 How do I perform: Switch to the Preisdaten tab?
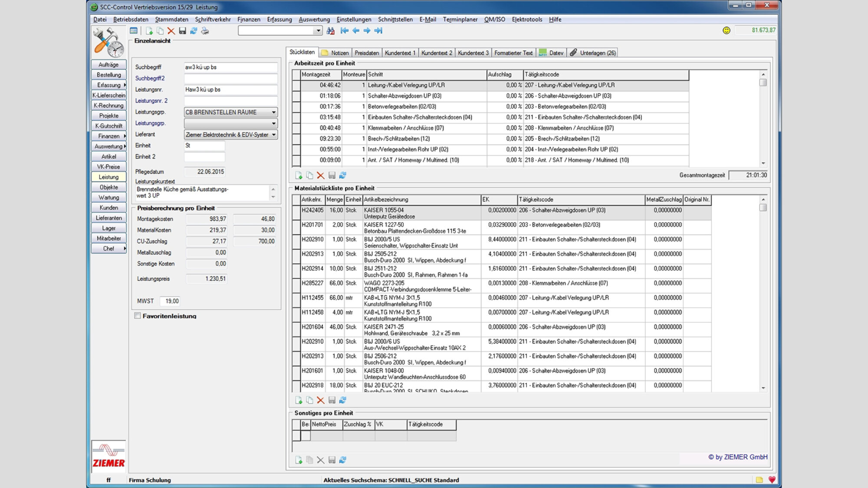point(367,53)
